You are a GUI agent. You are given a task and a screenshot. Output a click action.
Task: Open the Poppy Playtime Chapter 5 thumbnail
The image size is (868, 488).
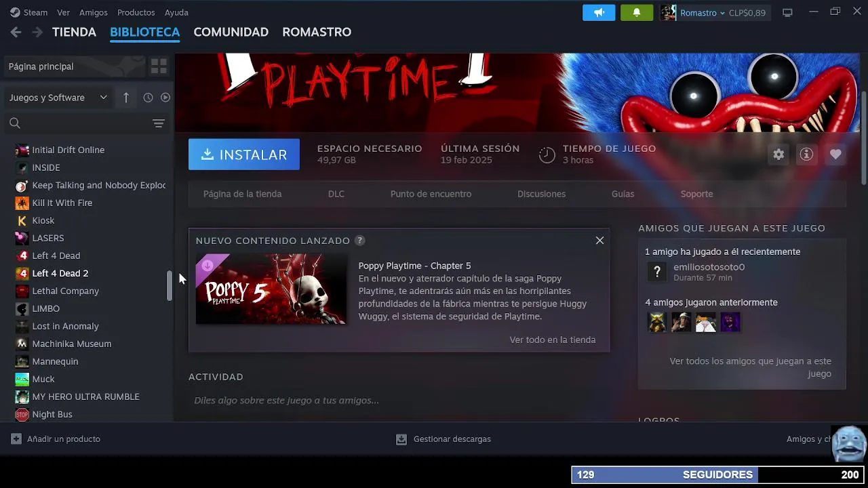pos(271,289)
